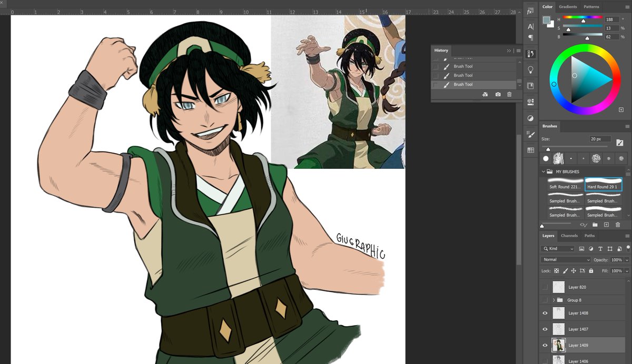632x364 pixels.
Task: Open the Layers panel options menu
Action: [x=627, y=236]
